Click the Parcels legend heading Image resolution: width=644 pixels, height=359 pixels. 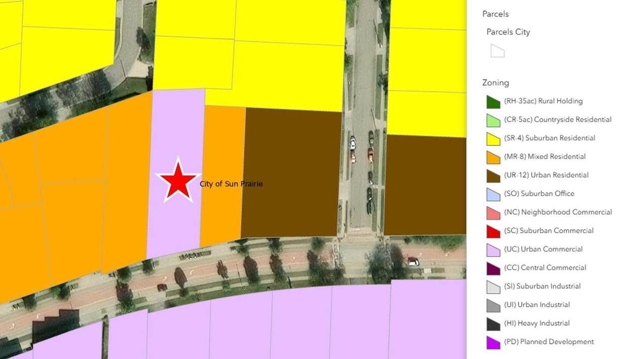(x=496, y=14)
